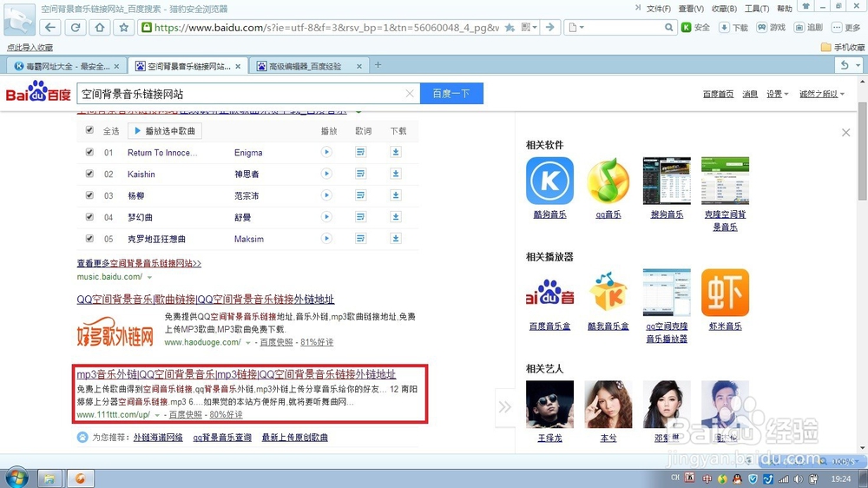
Task: Uncheck song 04 梦幻曲 checkbox
Action: (x=89, y=216)
